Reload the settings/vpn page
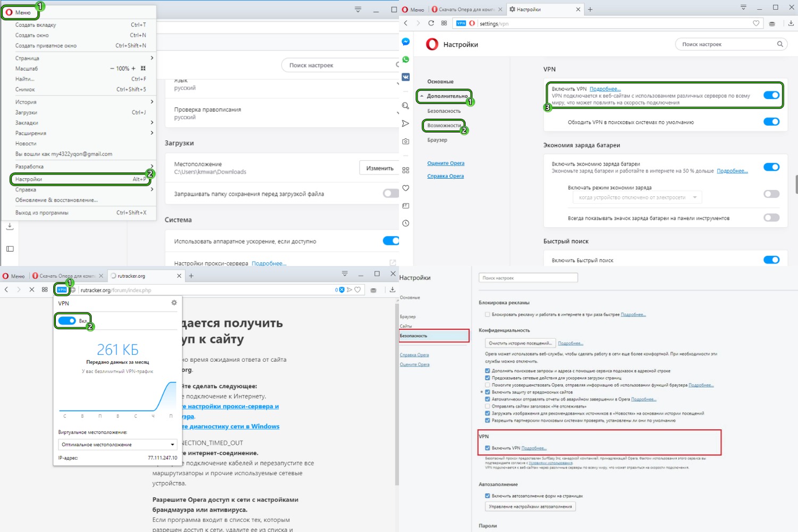The image size is (798, 532). (431, 23)
